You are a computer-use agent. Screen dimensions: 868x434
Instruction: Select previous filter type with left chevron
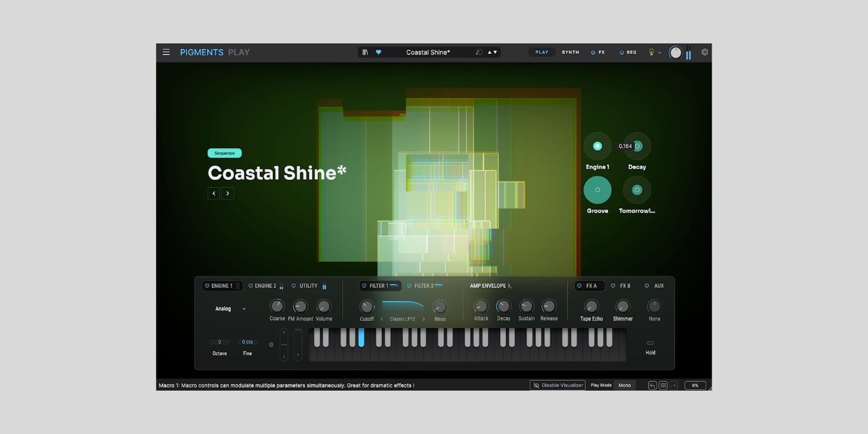pyautogui.click(x=382, y=319)
